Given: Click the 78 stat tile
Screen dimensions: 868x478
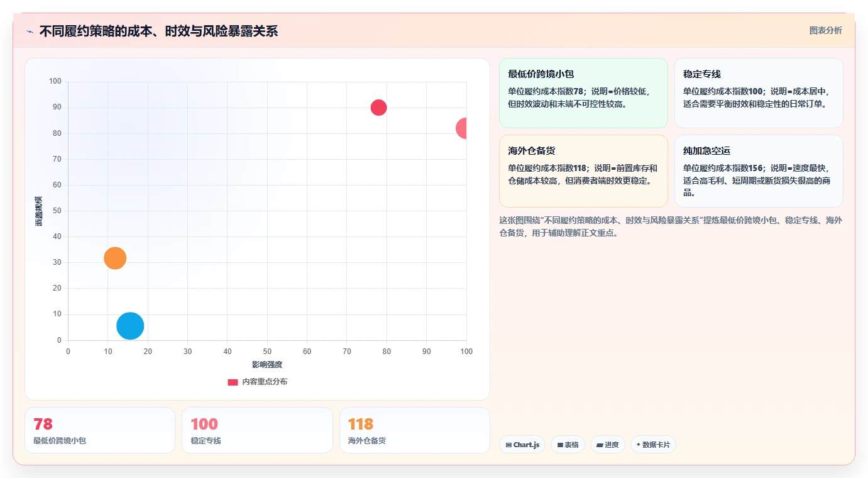Looking at the screenshot, I should 100,430.
